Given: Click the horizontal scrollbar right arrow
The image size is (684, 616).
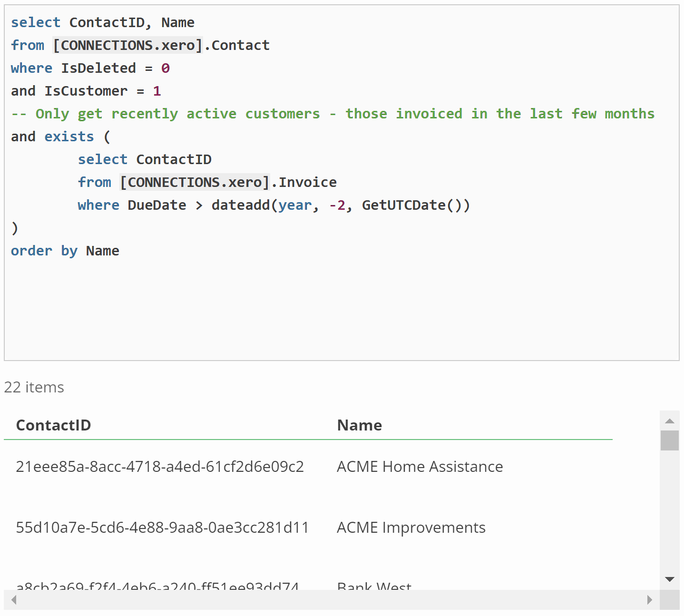Looking at the screenshot, I should pos(649,600).
